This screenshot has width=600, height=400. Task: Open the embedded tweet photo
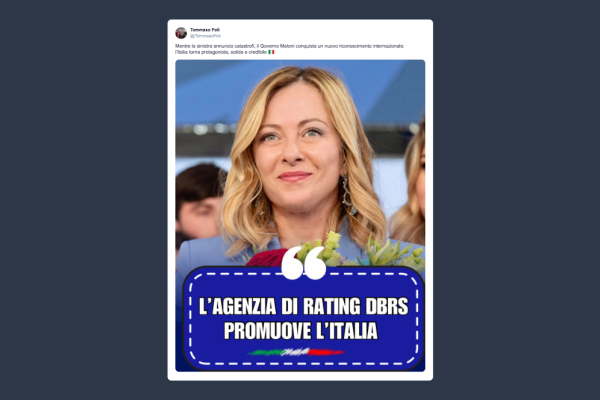(x=300, y=216)
